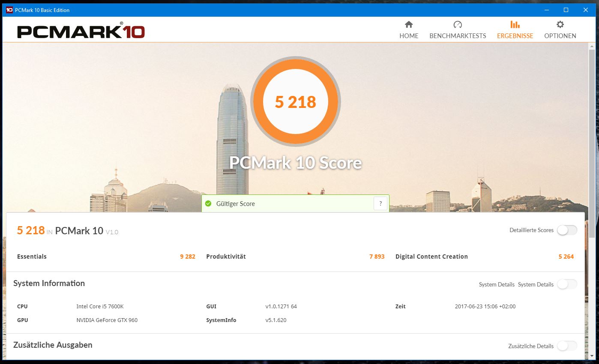
Task: Click the Zeit value 2017-06-23 15:06
Action: tap(485, 306)
